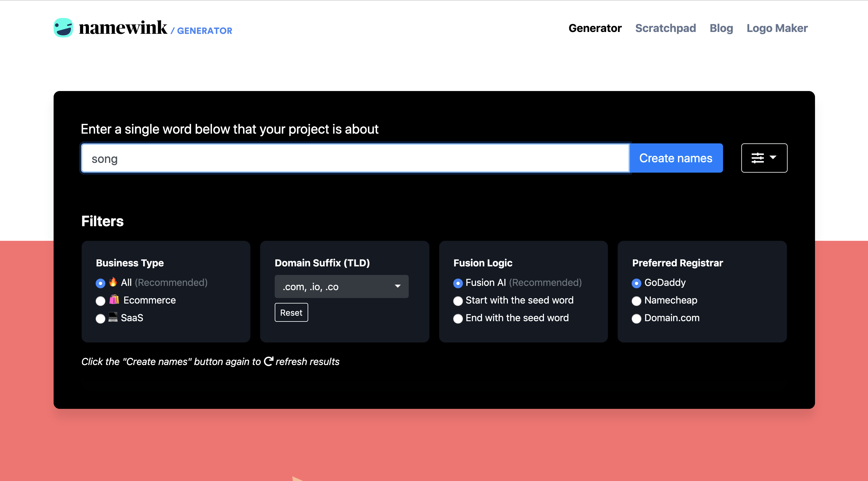Select Domain.com as preferred registrar
This screenshot has height=481, width=868.
click(x=636, y=318)
